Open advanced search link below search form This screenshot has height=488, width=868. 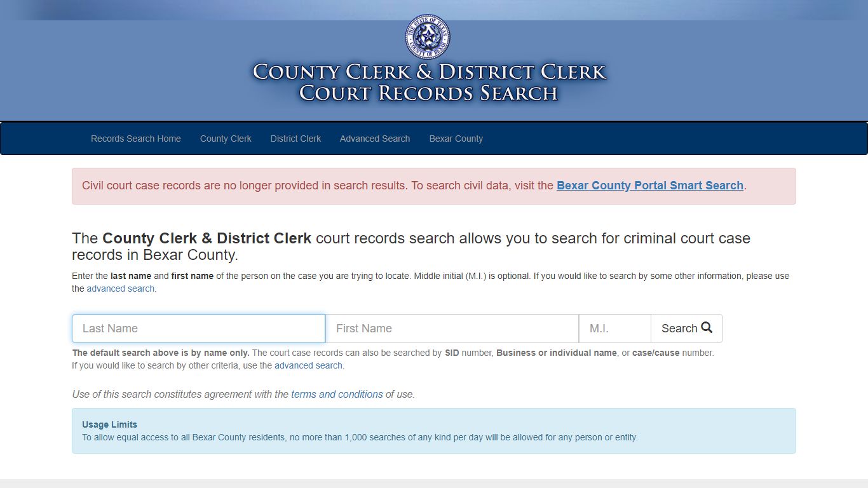pos(308,365)
